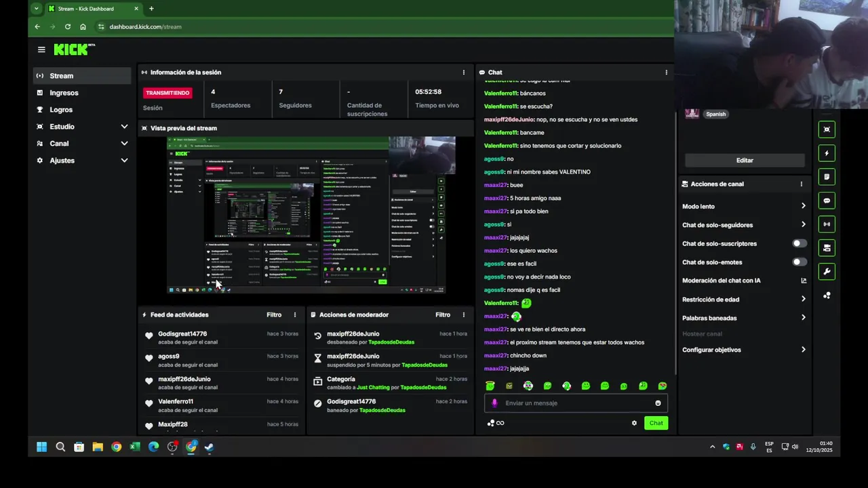Open Windows taskbar search
This screenshot has width=868, height=488.
[x=60, y=447]
